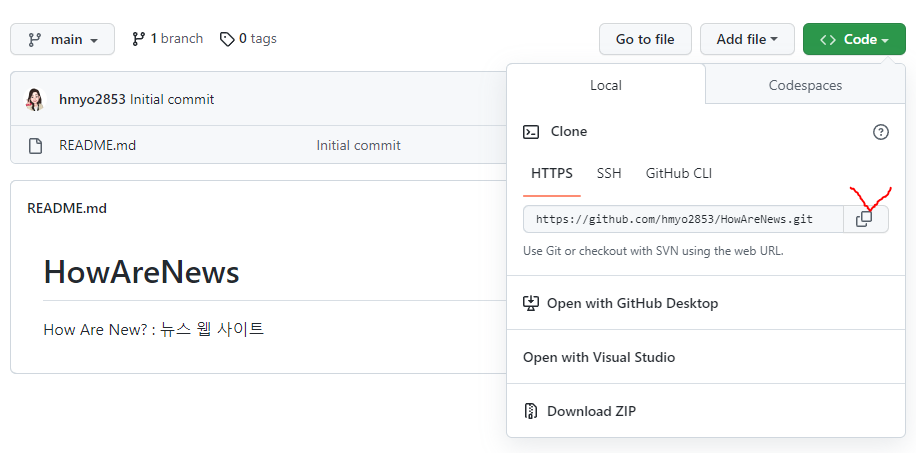
Task: View the 0 tags link
Action: (248, 39)
